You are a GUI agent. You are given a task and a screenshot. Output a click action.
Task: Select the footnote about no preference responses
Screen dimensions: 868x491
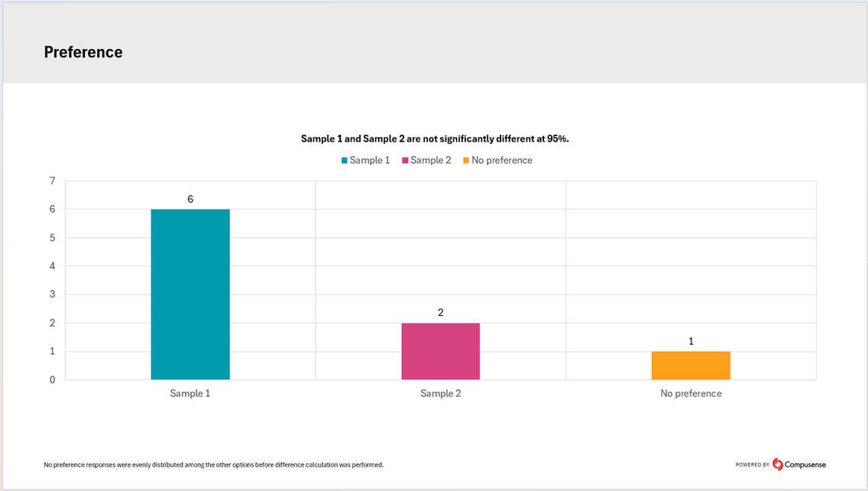pos(214,465)
